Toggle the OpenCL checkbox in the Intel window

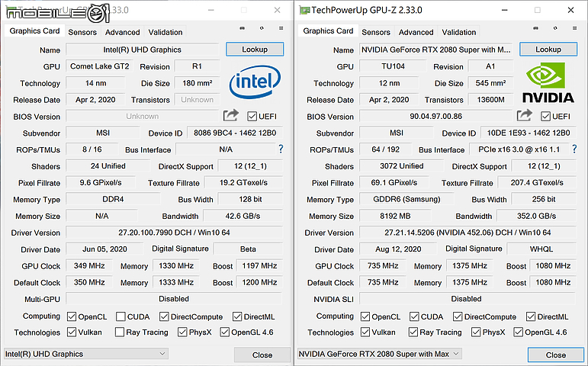(72, 317)
